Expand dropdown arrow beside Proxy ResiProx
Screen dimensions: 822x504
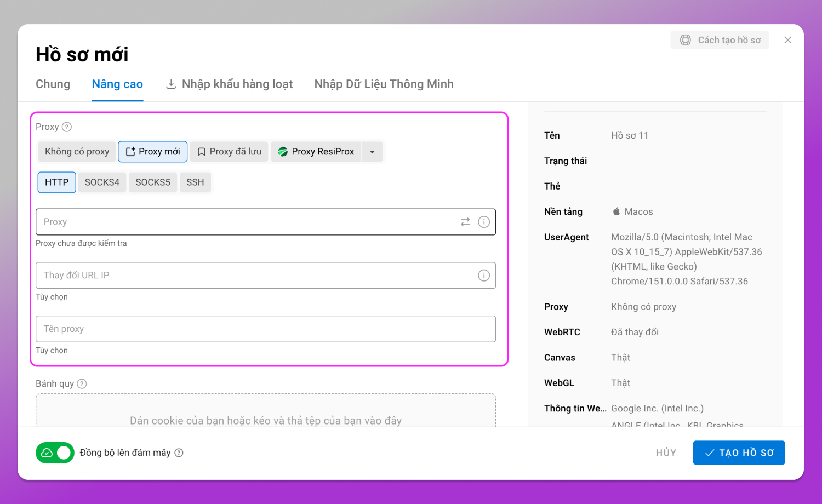click(372, 152)
